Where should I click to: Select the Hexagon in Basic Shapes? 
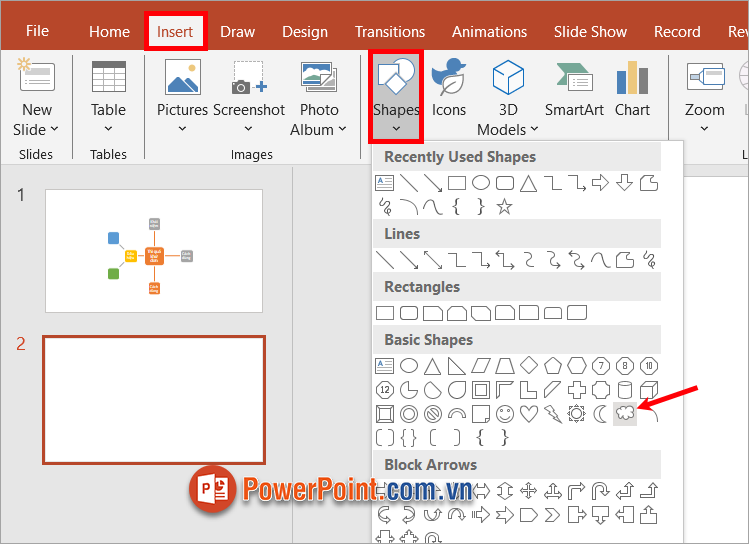[x=577, y=366]
